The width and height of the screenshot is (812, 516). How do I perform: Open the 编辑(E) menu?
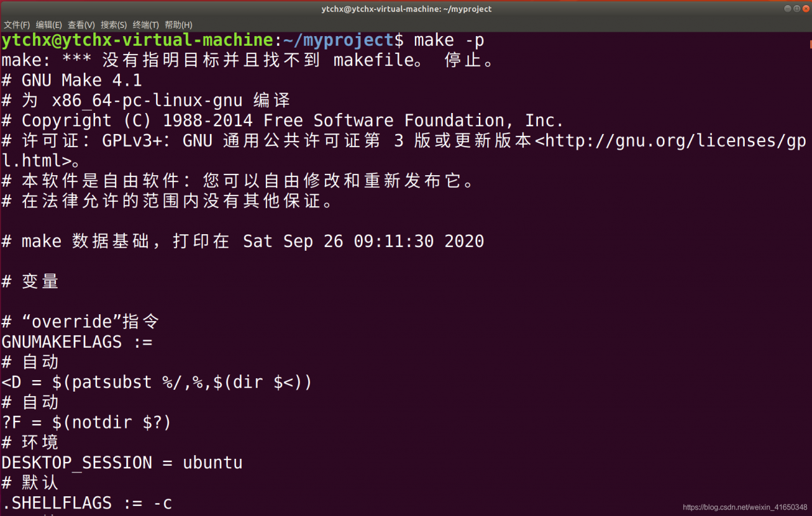coord(49,25)
